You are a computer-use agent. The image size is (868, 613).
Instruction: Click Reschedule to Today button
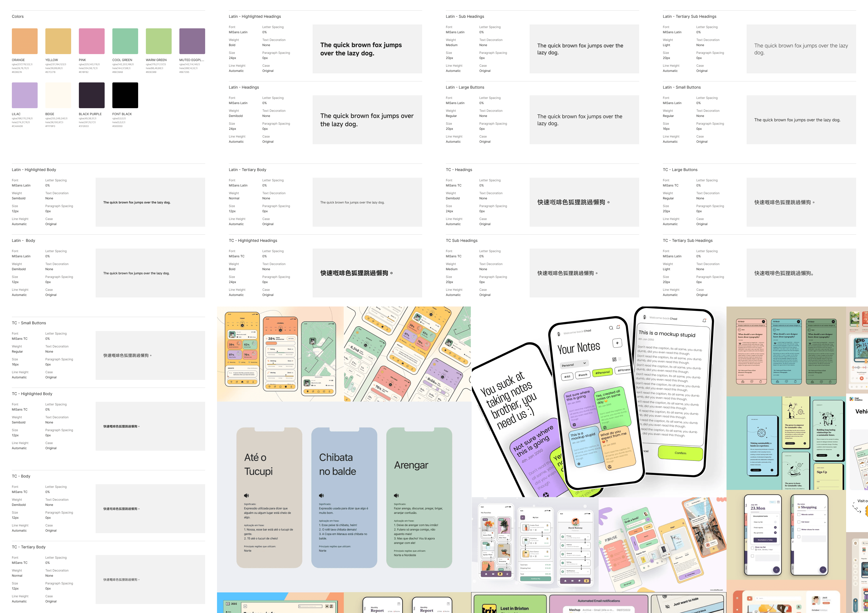(765, 540)
